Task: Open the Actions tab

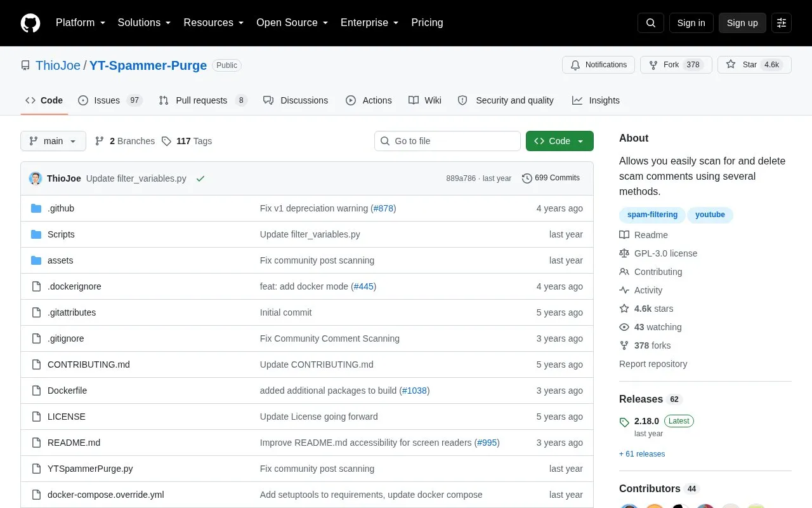Action: (369, 100)
